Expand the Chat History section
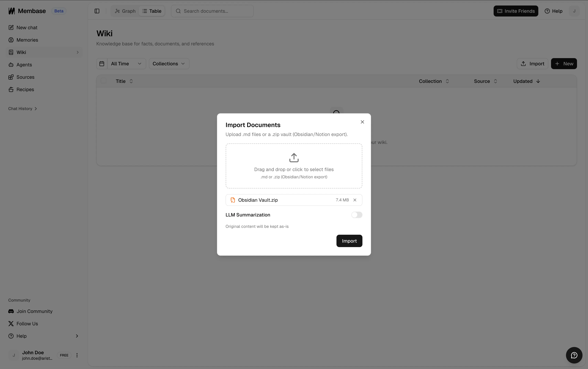 coord(23,109)
